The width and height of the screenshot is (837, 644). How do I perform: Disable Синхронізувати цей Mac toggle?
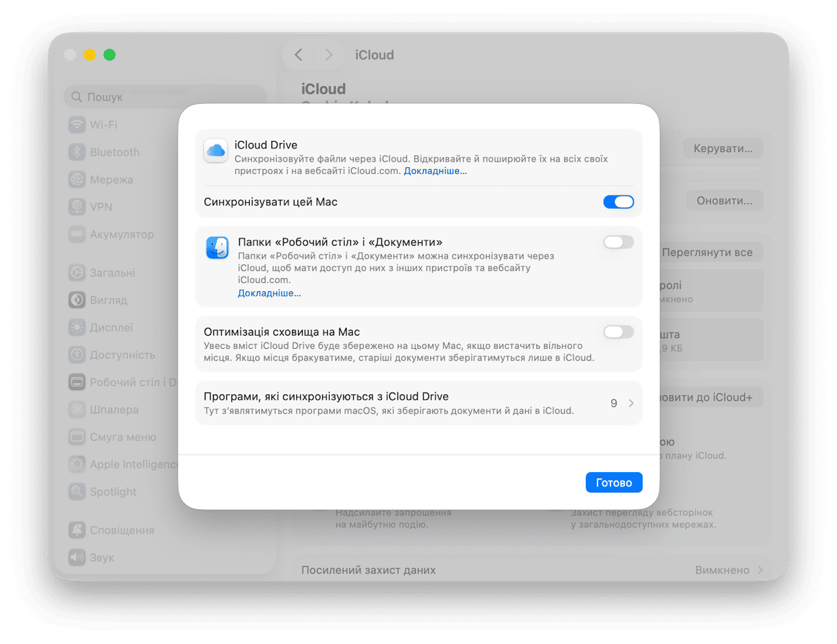618,202
